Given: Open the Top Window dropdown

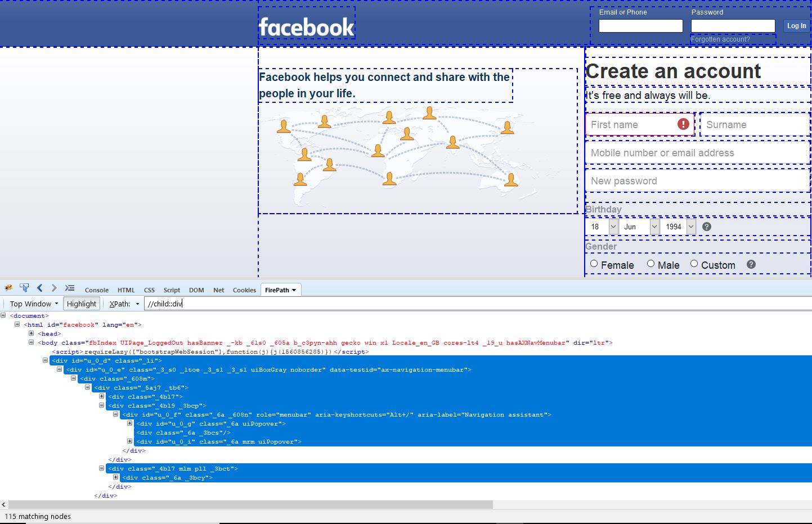Looking at the screenshot, I should coord(34,304).
